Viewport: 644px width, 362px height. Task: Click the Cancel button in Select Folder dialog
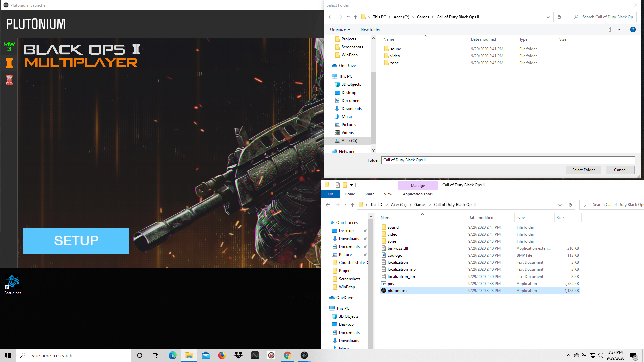point(620,170)
